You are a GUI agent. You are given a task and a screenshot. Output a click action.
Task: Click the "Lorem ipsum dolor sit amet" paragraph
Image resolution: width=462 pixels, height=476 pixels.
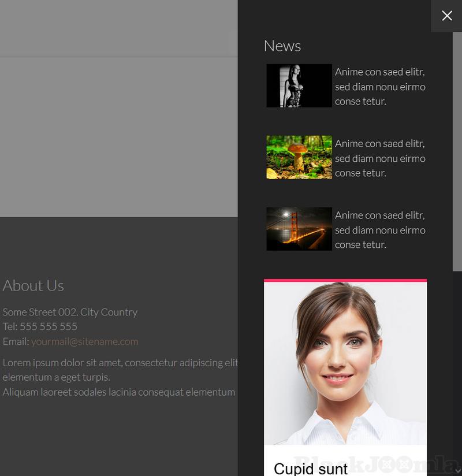pyautogui.click(x=120, y=363)
